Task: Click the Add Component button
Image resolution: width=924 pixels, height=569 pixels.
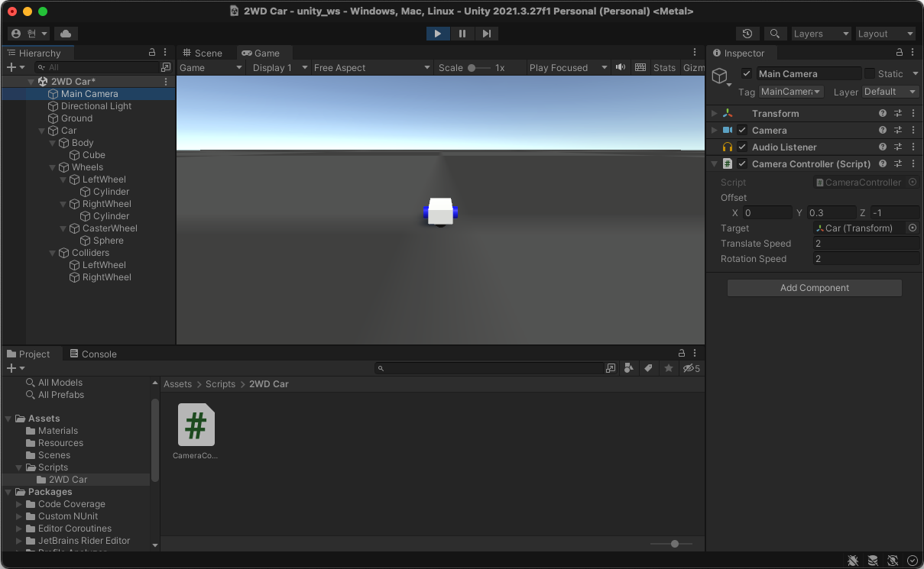Action: 814,288
